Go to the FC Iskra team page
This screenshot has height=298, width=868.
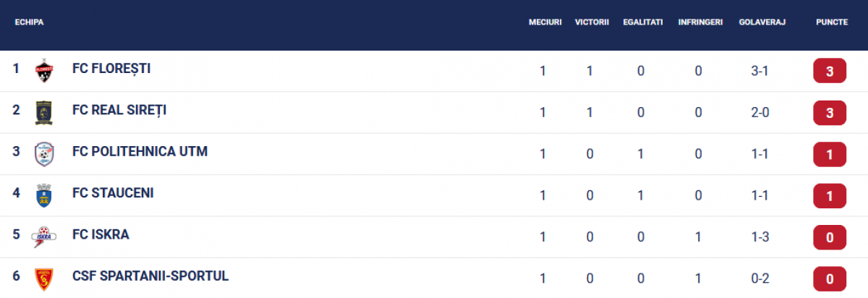click(101, 235)
